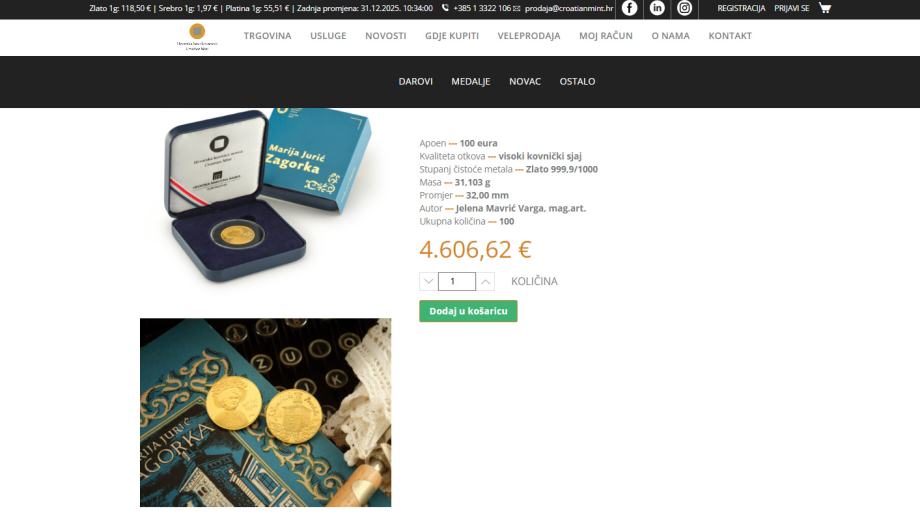Viewport: 920px width, 524px height.
Task: View the coin box product image
Action: [x=267, y=196]
